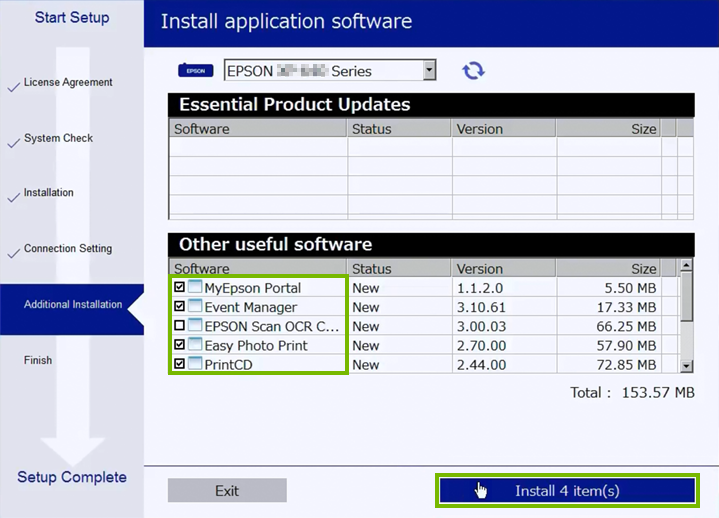Click Status column header in Essential Product Updates
Screen dimensions: 719x518
399,128
